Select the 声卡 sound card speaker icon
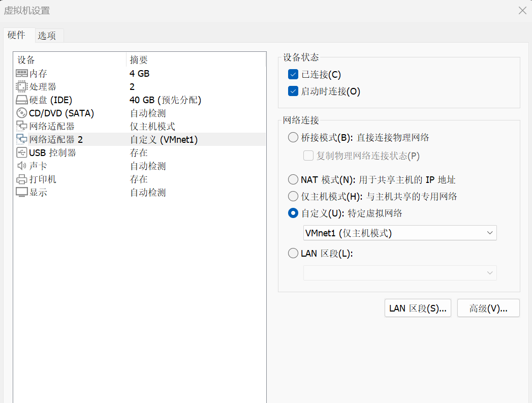The image size is (532, 403). coord(22,166)
